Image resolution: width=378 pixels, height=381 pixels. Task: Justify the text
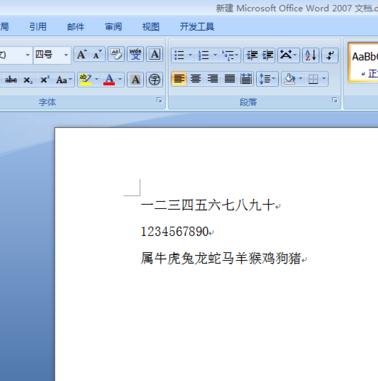click(x=229, y=79)
